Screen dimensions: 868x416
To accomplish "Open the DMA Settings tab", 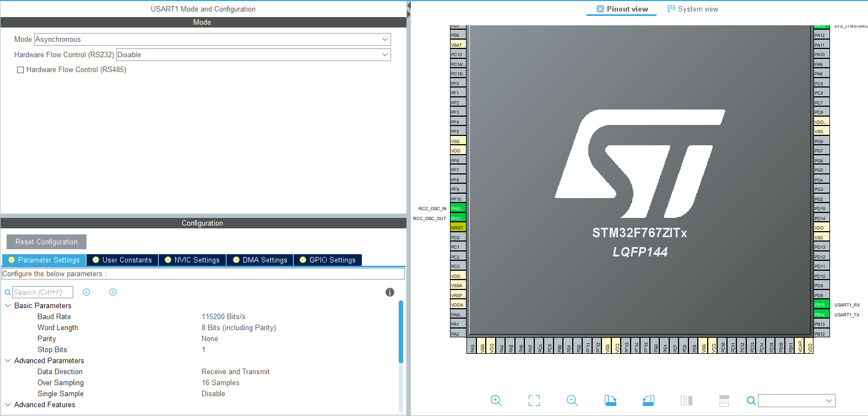I will 260,260.
